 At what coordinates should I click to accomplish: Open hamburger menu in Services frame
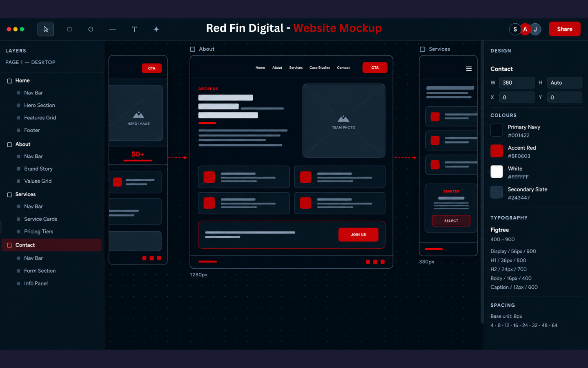click(469, 69)
